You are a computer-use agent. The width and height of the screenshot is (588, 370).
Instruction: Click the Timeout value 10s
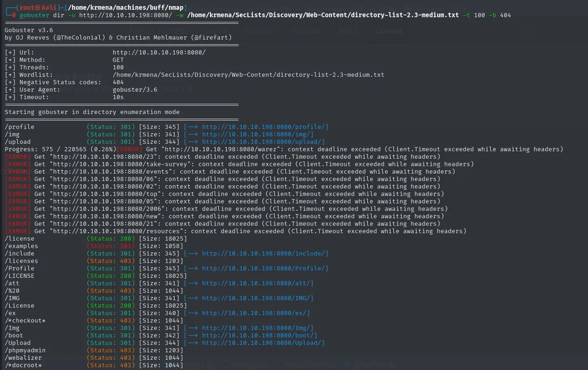pos(118,97)
